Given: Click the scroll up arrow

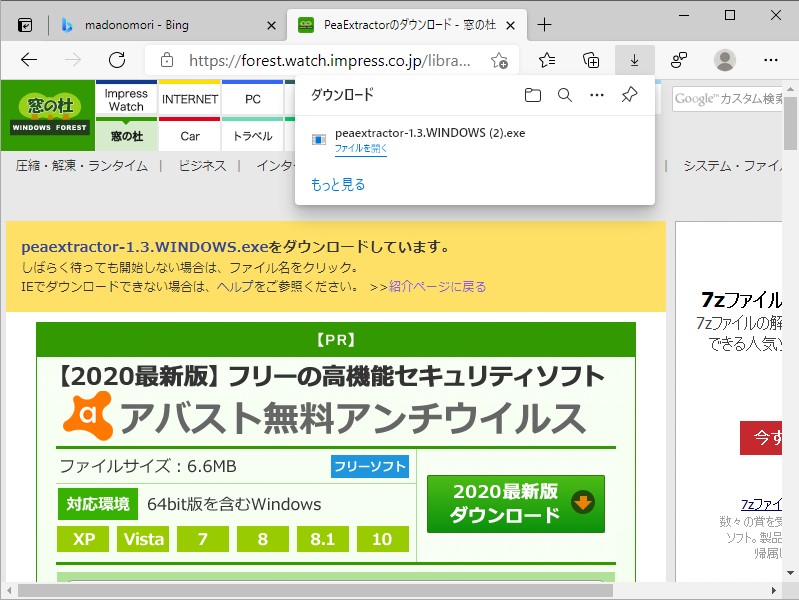Looking at the screenshot, I should click(x=790, y=89).
